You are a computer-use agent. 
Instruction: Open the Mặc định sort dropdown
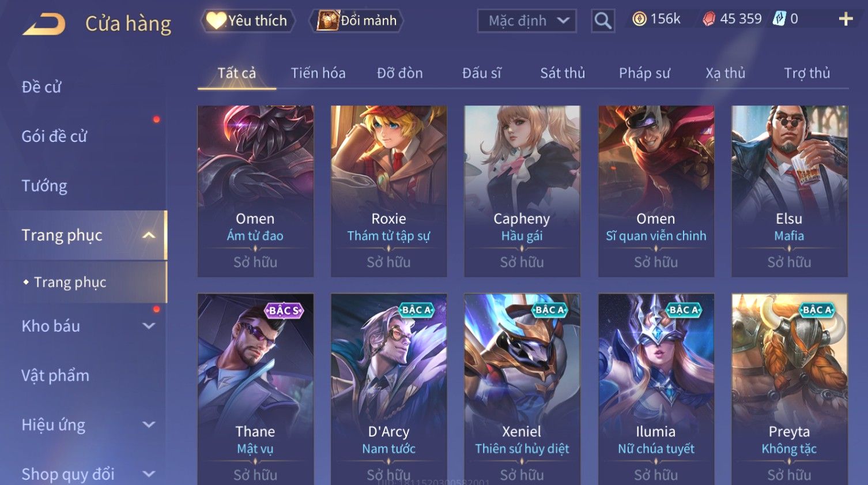pyautogui.click(x=527, y=21)
